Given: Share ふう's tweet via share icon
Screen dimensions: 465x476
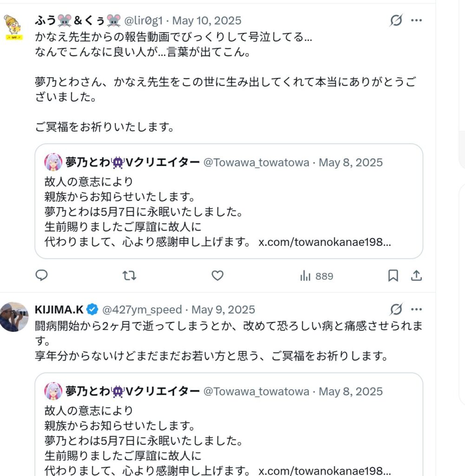Looking at the screenshot, I should pos(417,276).
